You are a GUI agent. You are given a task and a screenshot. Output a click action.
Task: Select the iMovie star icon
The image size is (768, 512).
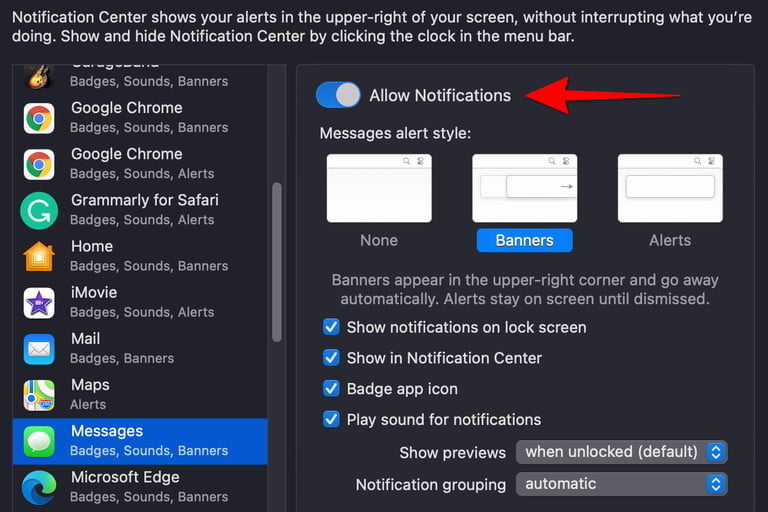coord(39,302)
